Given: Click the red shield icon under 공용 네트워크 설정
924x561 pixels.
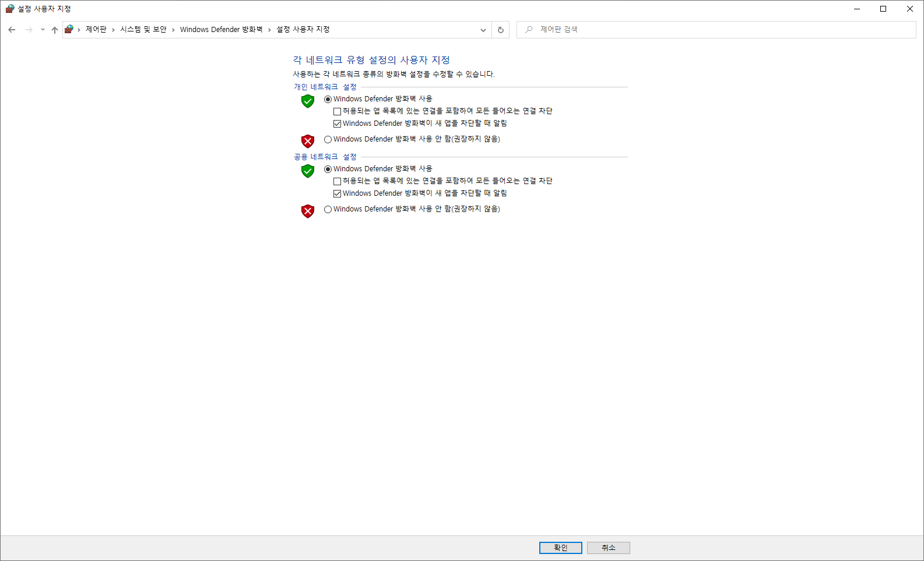Looking at the screenshot, I should tap(308, 211).
